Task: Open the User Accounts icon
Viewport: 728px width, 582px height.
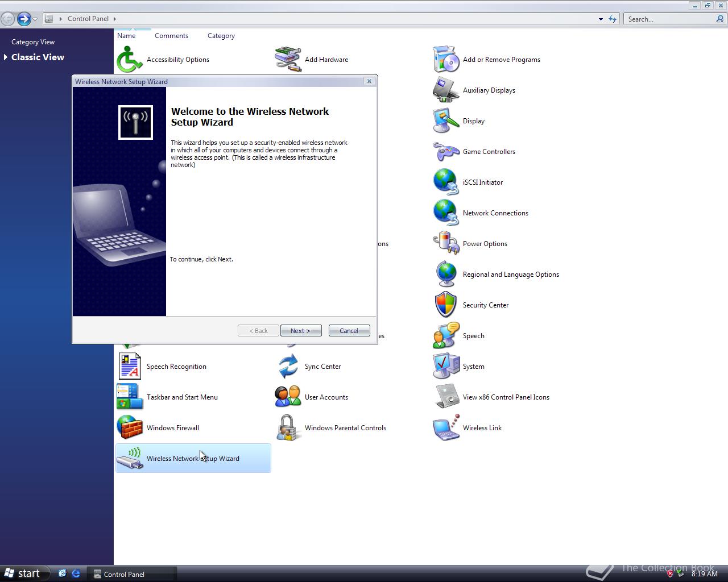Action: 288,397
